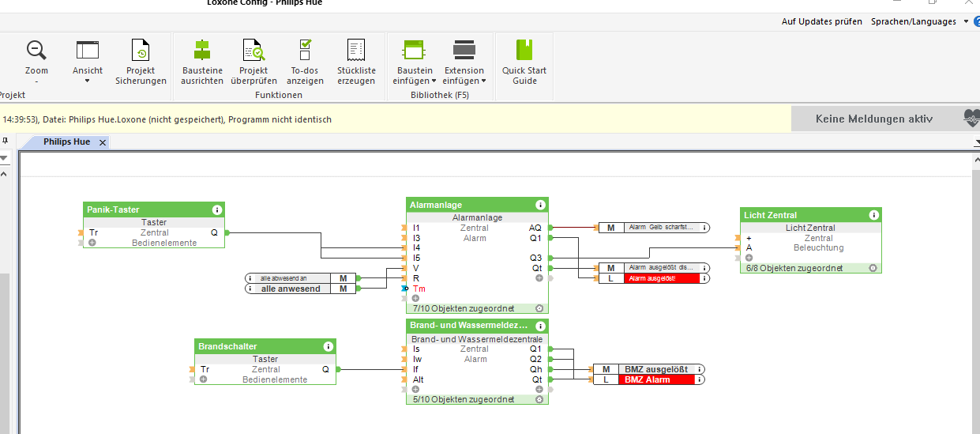Click the Qh output of Brandmeldezentrale
980x434 pixels.
click(x=536, y=369)
